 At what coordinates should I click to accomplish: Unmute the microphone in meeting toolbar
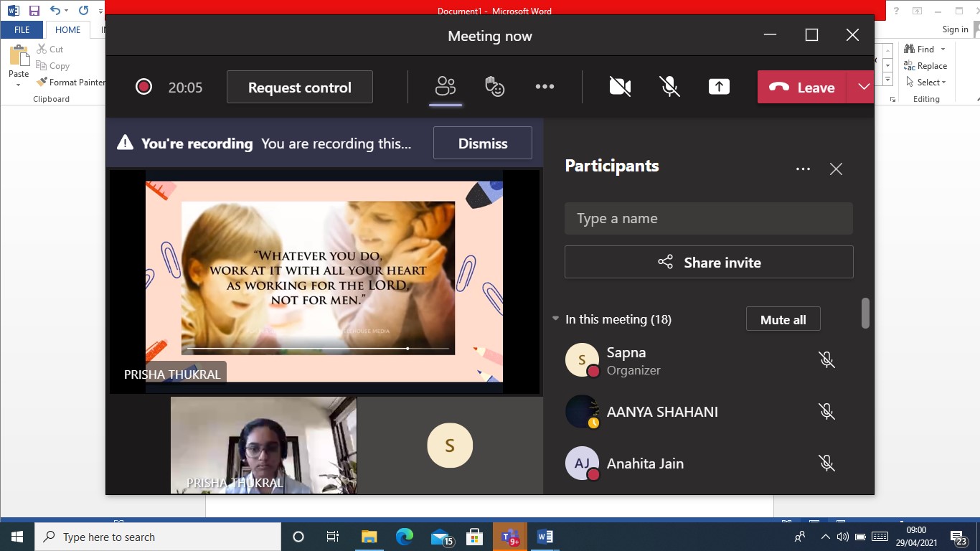click(669, 87)
